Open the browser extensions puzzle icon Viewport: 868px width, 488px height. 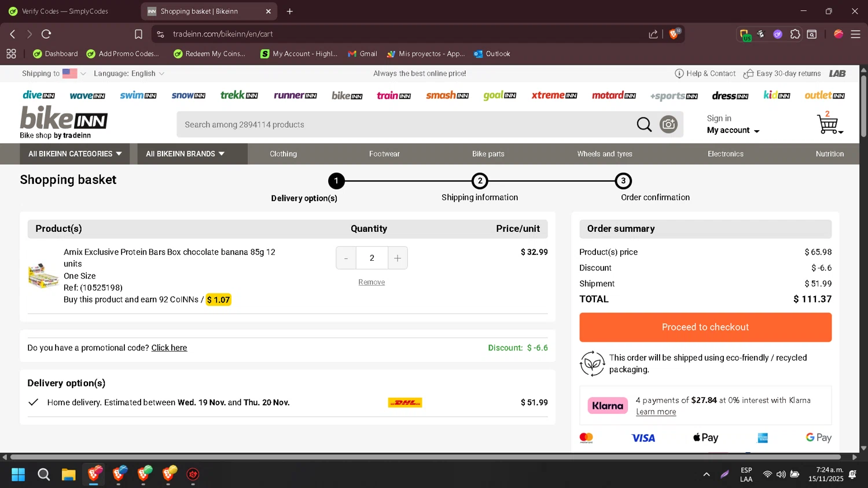click(x=795, y=34)
